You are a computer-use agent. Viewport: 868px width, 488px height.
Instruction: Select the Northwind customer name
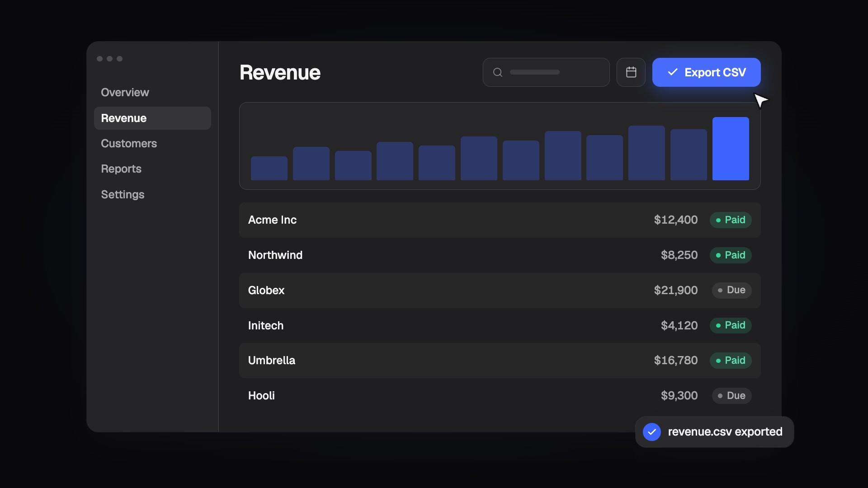[x=275, y=255]
